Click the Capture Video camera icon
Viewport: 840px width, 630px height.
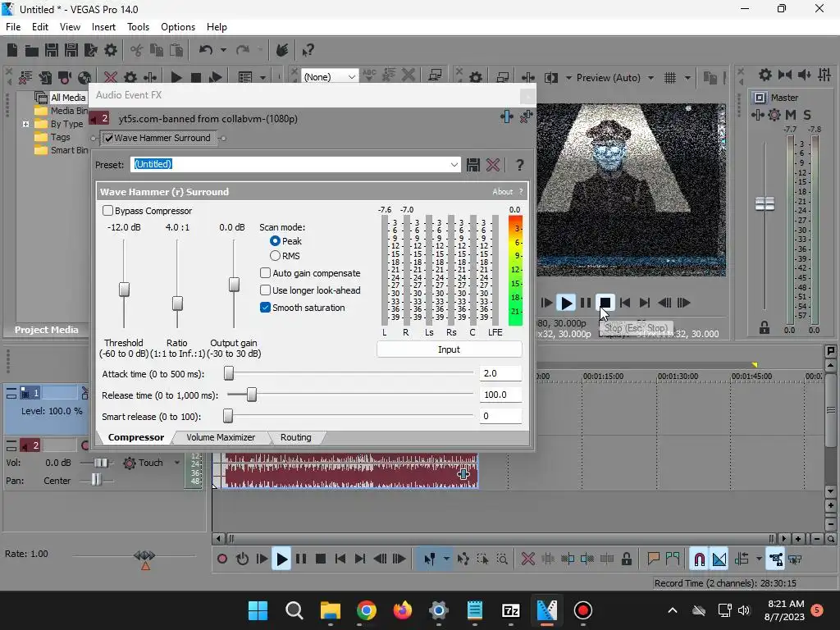(64, 78)
